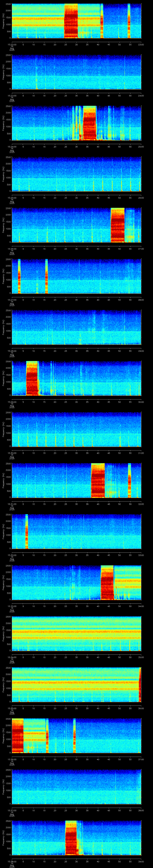Click the 30:00 end time label
153x868 pixels.
[x=141, y=402]
